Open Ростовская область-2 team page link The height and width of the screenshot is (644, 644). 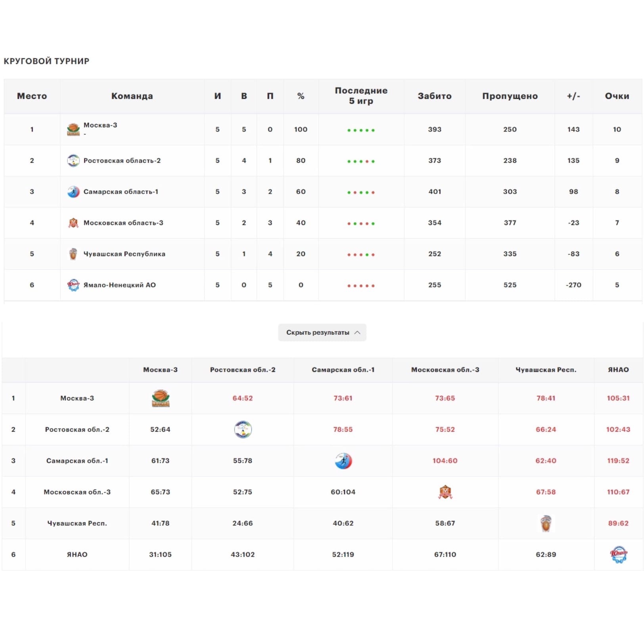(122, 161)
